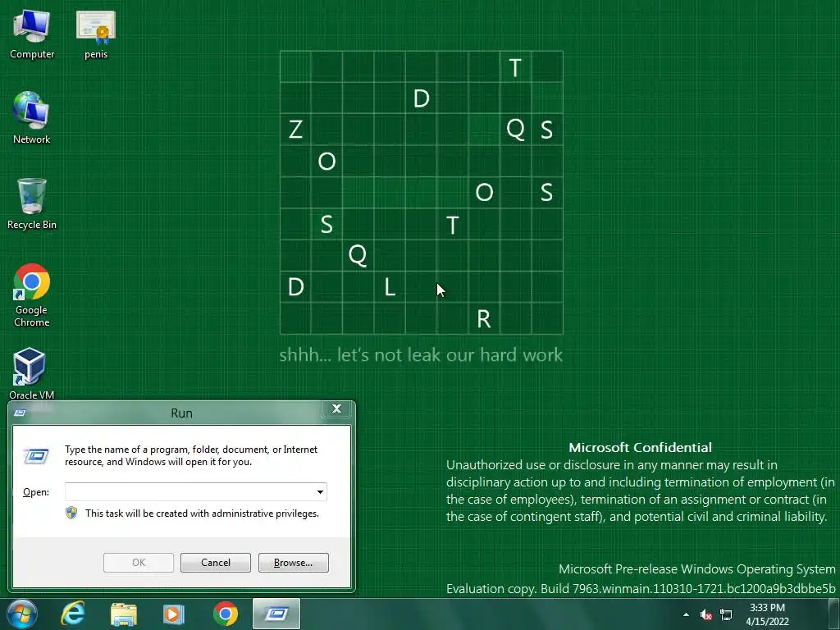840x630 pixels.
Task: Close the Run dialog
Action: 337,409
